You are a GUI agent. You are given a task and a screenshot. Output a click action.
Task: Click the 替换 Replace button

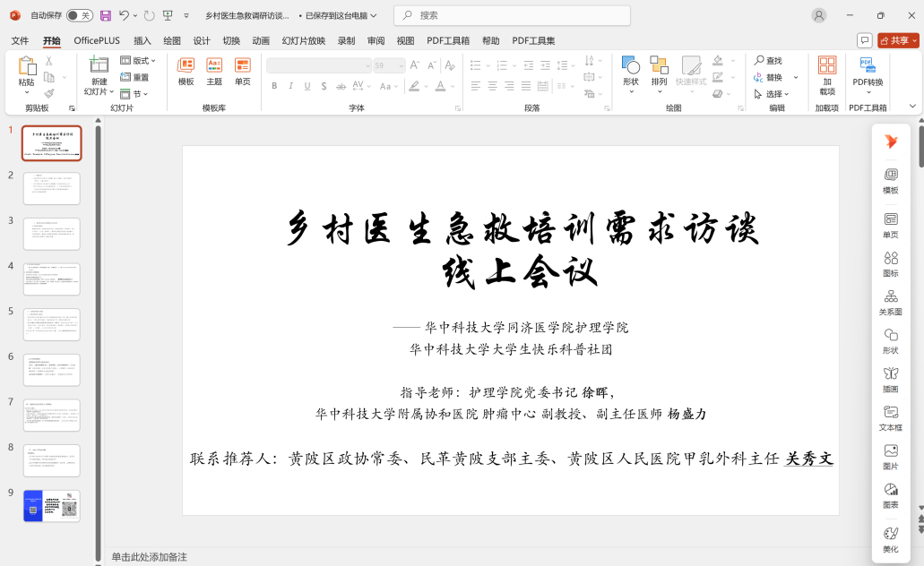point(768,77)
